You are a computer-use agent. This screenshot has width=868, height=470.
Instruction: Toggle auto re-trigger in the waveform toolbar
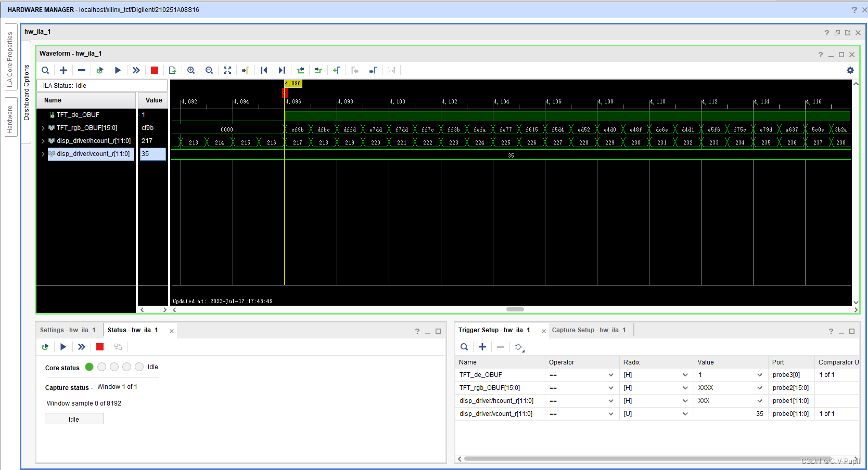click(x=100, y=70)
